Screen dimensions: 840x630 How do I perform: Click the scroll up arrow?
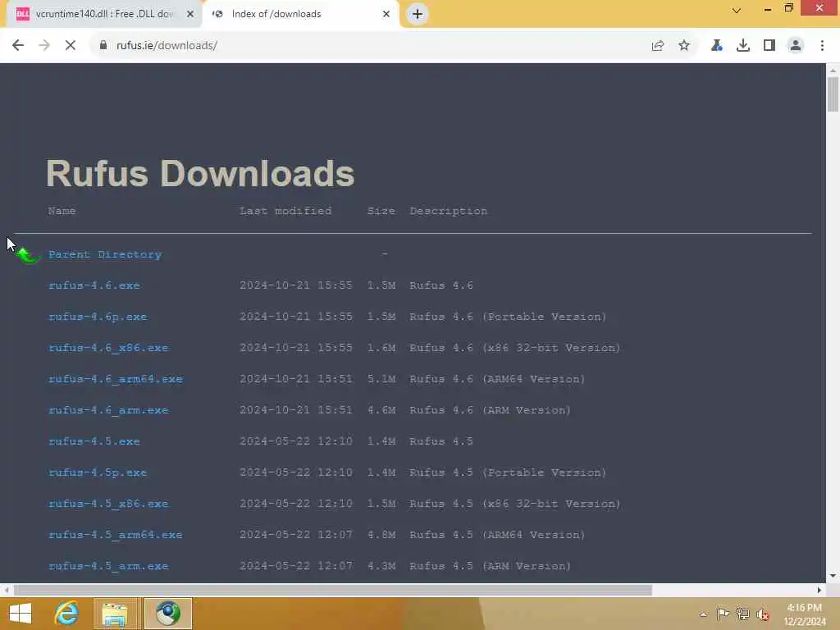(x=833, y=71)
